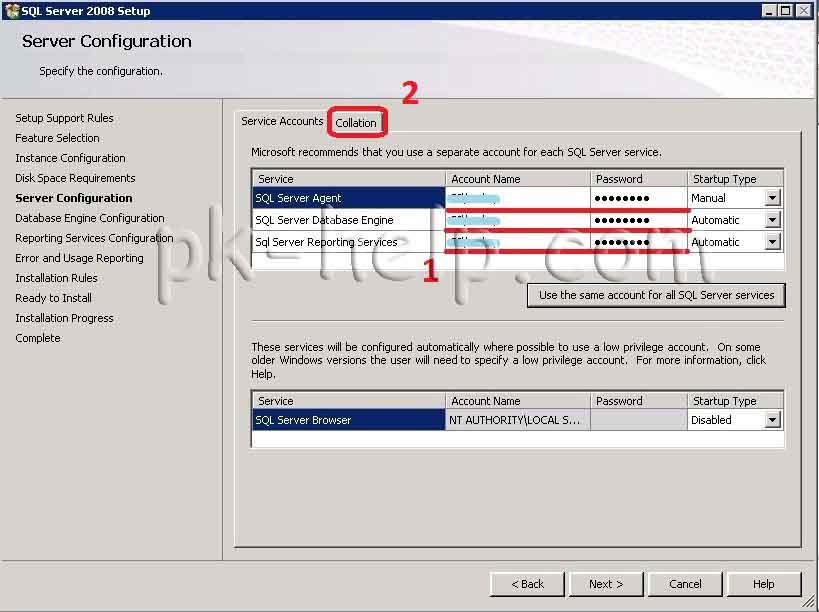Screen dimensions: 819x612
Task: Click the Instance Configuration step
Action: click(71, 158)
